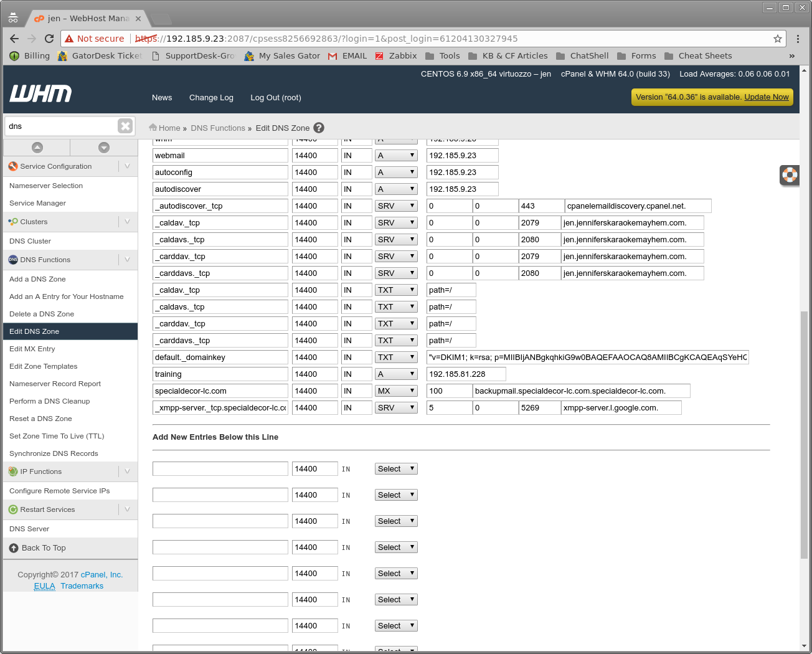The height and width of the screenshot is (654, 812).
Task: Click the Restart Services icon
Action: [13, 509]
